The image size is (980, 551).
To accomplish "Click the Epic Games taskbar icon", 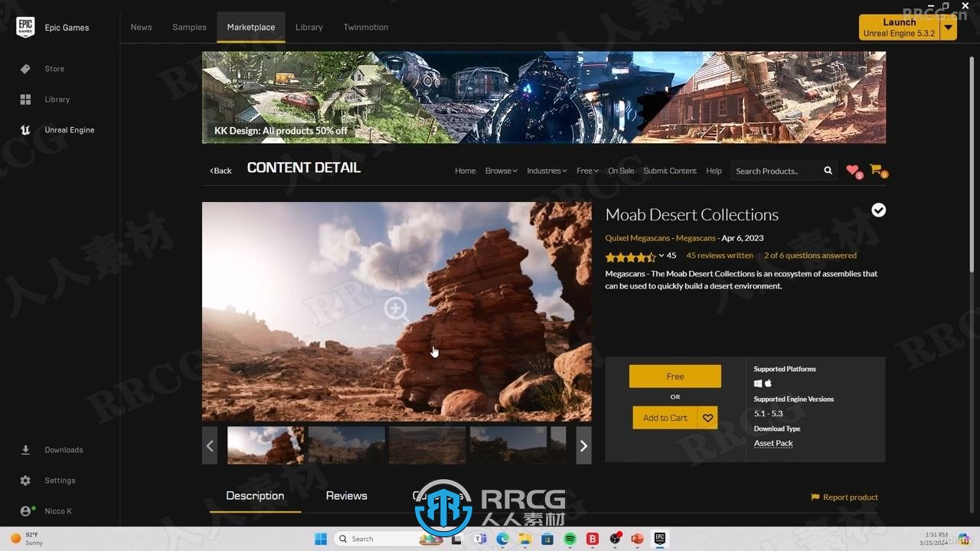I will (659, 539).
